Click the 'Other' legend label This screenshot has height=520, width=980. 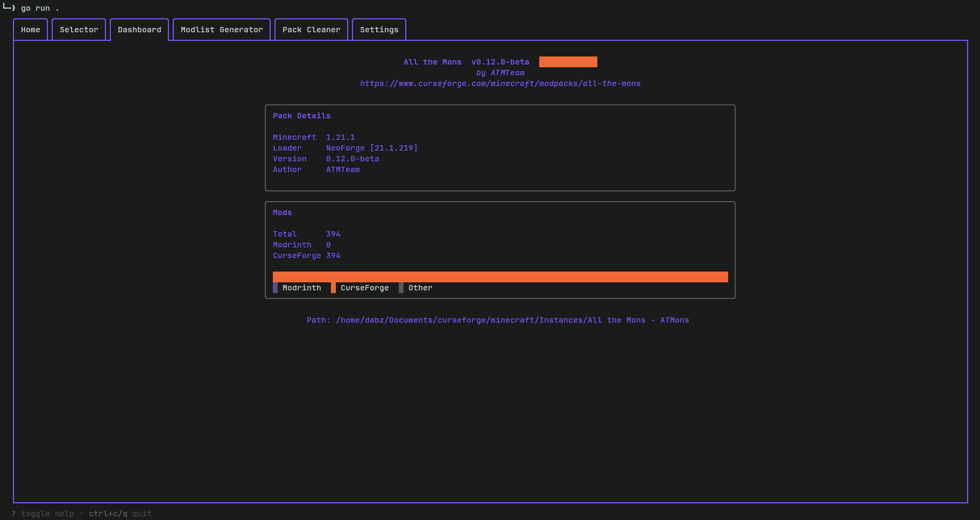pos(420,288)
